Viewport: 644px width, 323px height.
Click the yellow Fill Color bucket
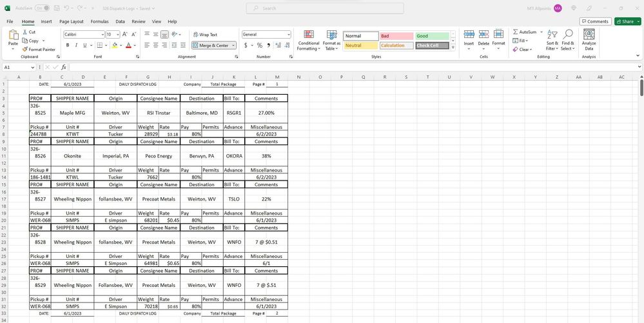tap(115, 45)
